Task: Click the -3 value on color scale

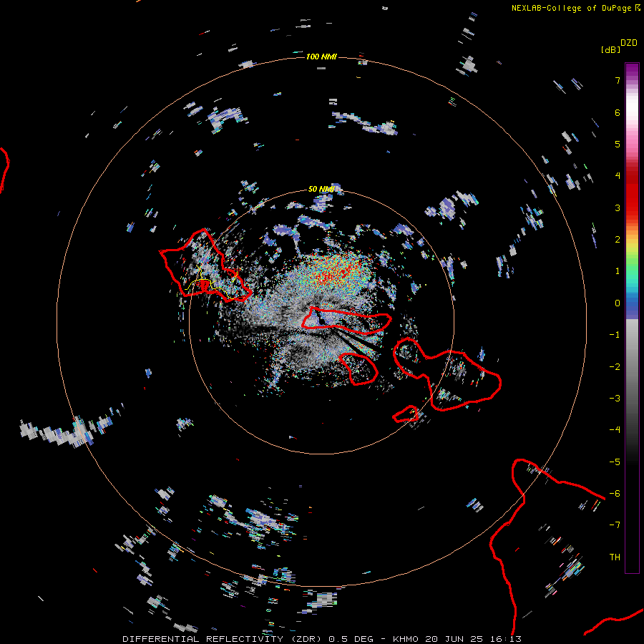Action: click(615, 399)
